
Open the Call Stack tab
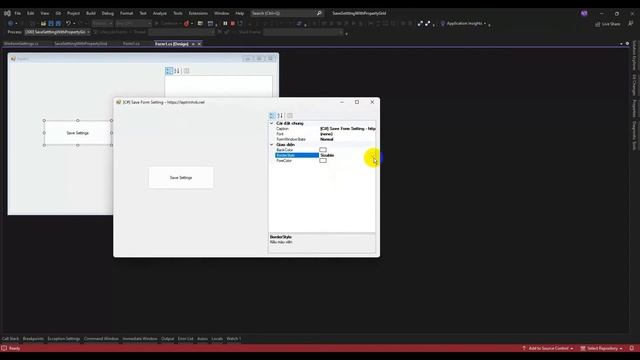coord(10,339)
